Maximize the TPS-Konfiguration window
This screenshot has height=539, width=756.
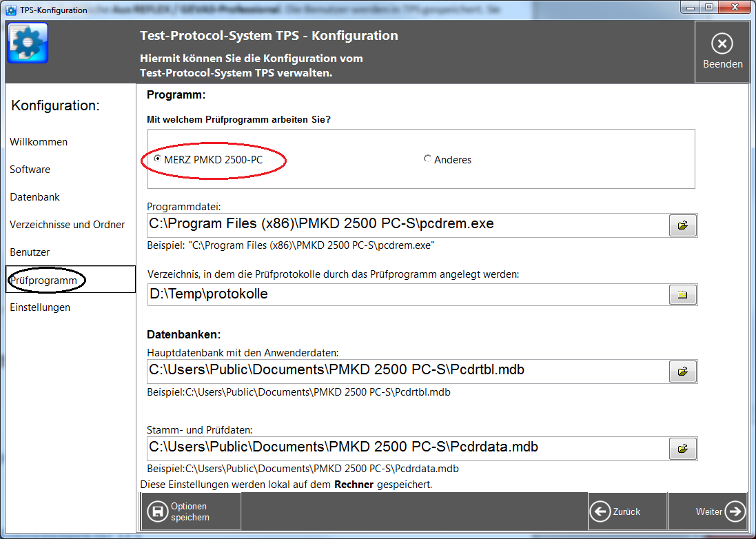708,8
